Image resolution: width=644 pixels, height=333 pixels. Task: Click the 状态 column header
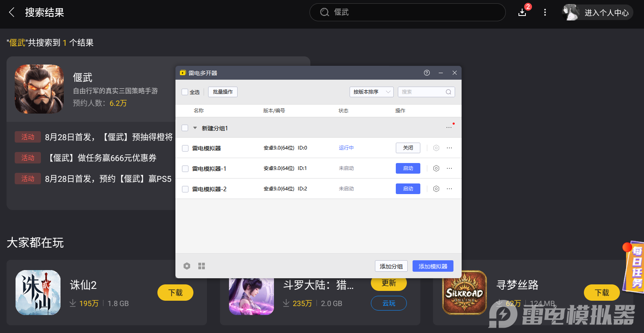[x=343, y=111]
